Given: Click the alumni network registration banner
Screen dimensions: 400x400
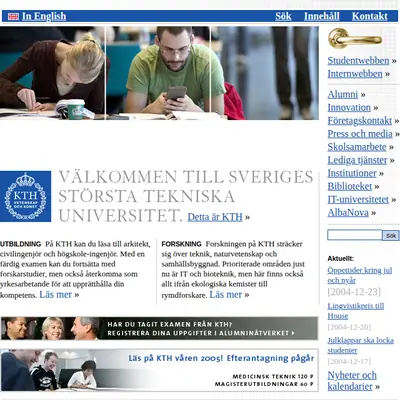Looking at the screenshot, I should click(159, 328).
